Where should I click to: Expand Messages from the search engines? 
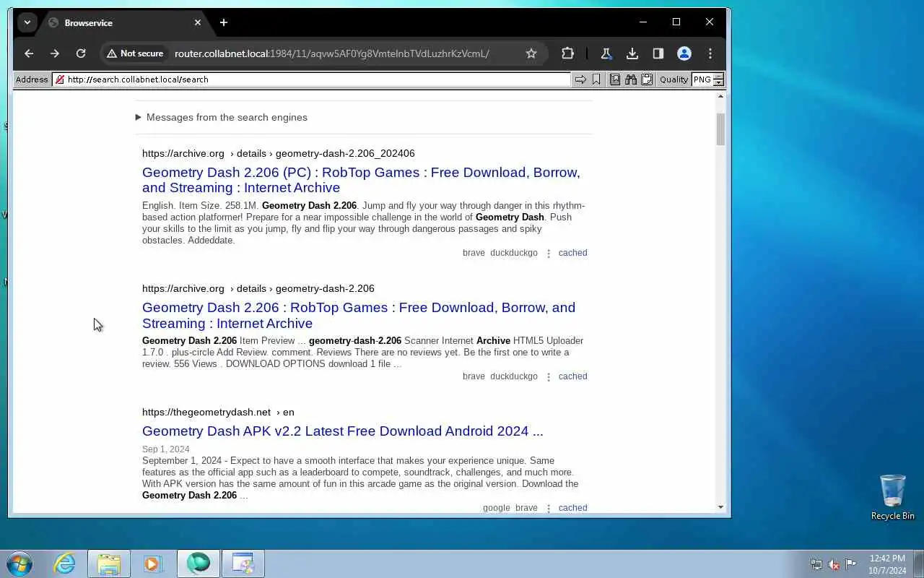click(221, 117)
